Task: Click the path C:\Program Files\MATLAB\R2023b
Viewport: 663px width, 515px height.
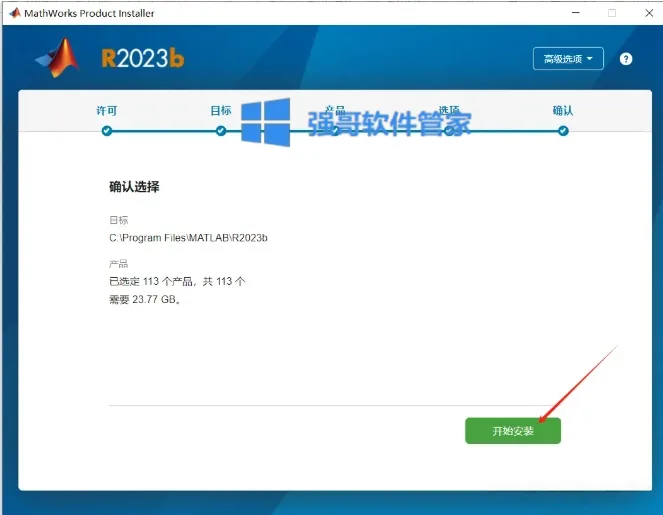Action: [x=188, y=238]
